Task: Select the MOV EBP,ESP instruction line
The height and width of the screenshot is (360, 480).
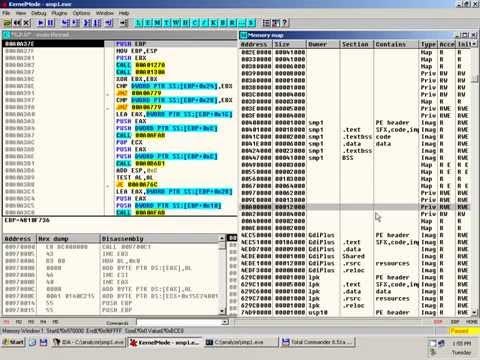Action: pyautogui.click(x=137, y=51)
